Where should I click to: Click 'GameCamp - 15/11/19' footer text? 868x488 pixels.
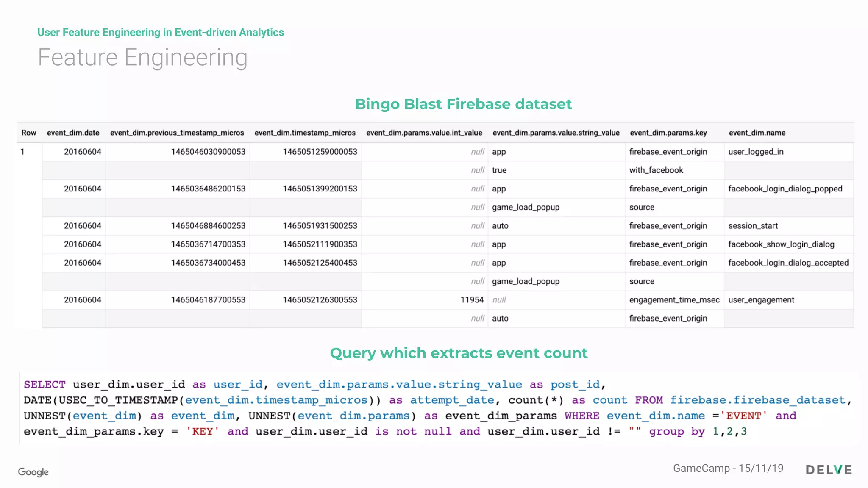point(728,468)
